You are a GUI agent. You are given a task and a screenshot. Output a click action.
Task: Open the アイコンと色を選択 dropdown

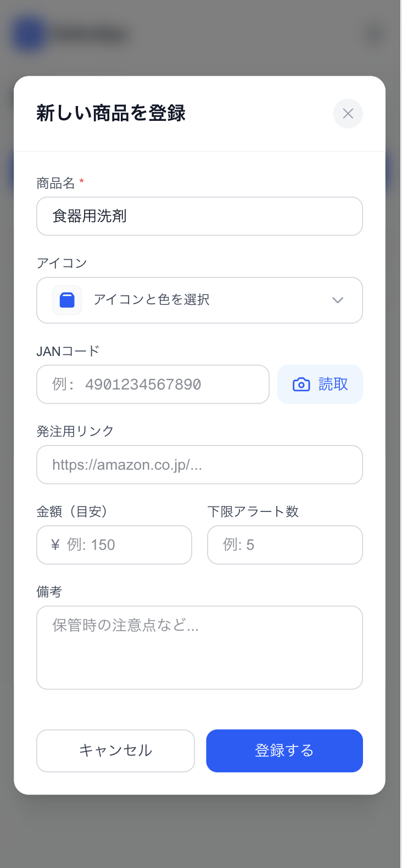[199, 300]
